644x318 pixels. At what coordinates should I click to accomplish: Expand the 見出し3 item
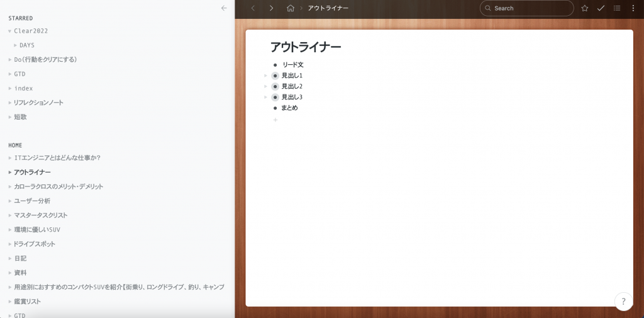pyautogui.click(x=266, y=97)
